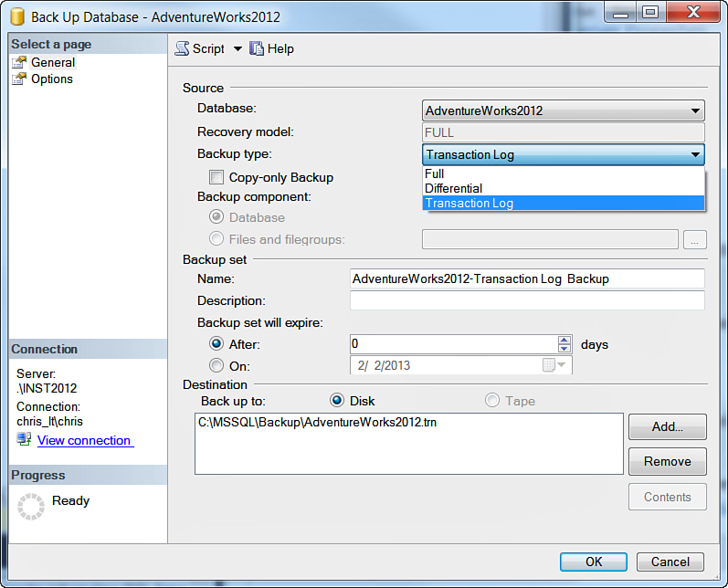Click the database cylinder icon in title bar
Image resolution: width=728 pixels, height=588 pixels.
point(16,16)
